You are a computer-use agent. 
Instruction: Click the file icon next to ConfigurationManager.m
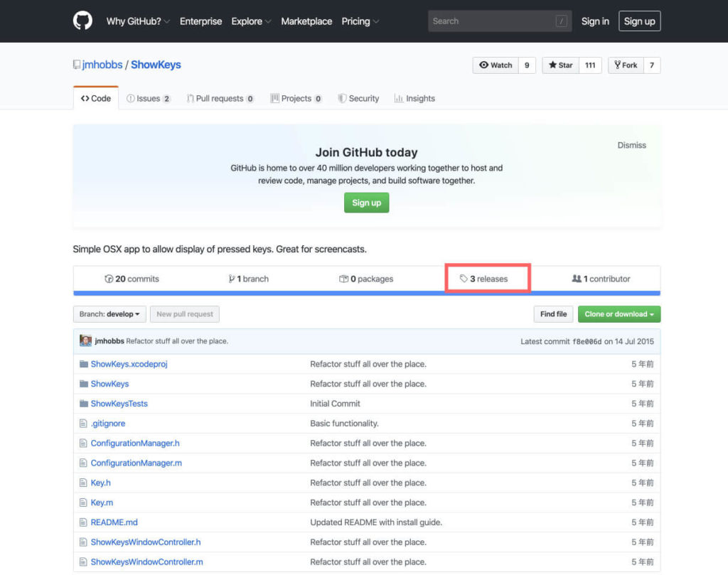pyautogui.click(x=83, y=463)
